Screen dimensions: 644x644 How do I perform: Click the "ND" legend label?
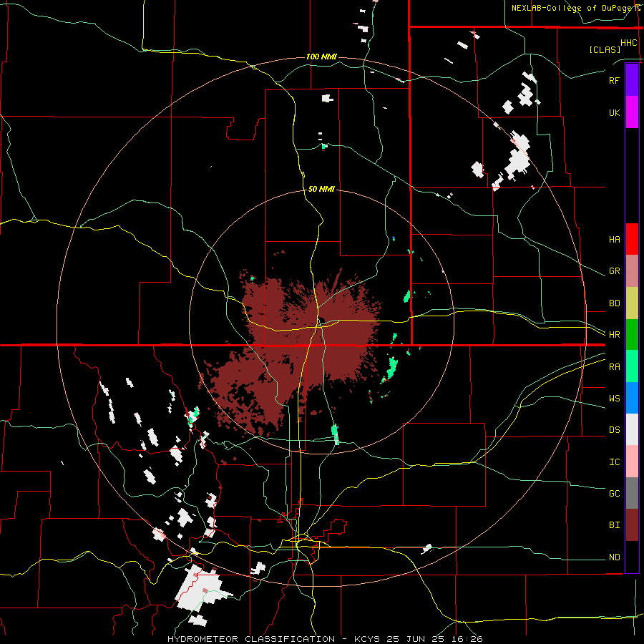pyautogui.click(x=614, y=557)
